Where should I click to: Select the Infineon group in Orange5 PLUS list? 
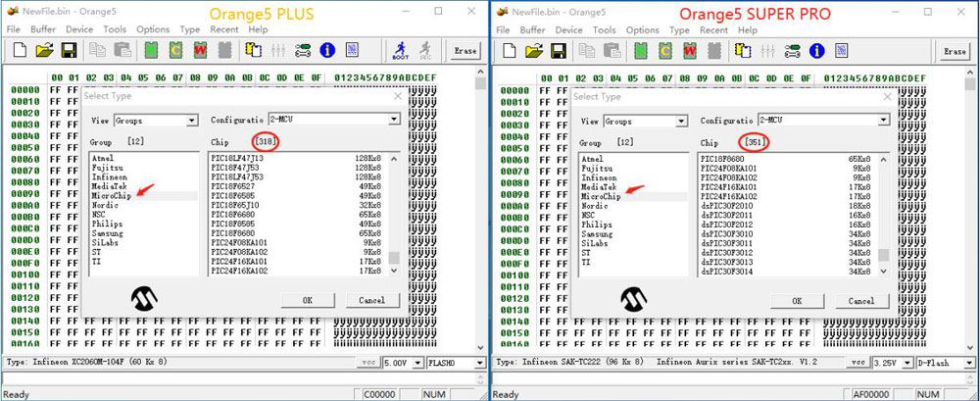(109, 176)
